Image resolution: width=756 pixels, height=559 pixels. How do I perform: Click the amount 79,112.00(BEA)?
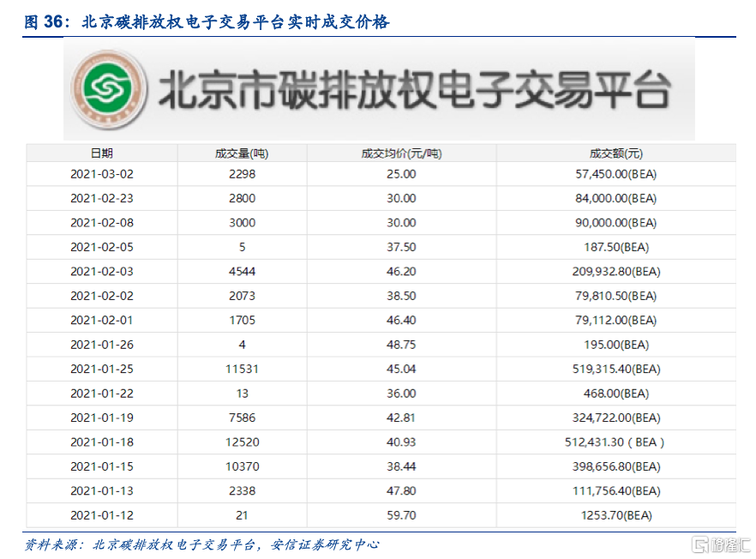(x=616, y=321)
